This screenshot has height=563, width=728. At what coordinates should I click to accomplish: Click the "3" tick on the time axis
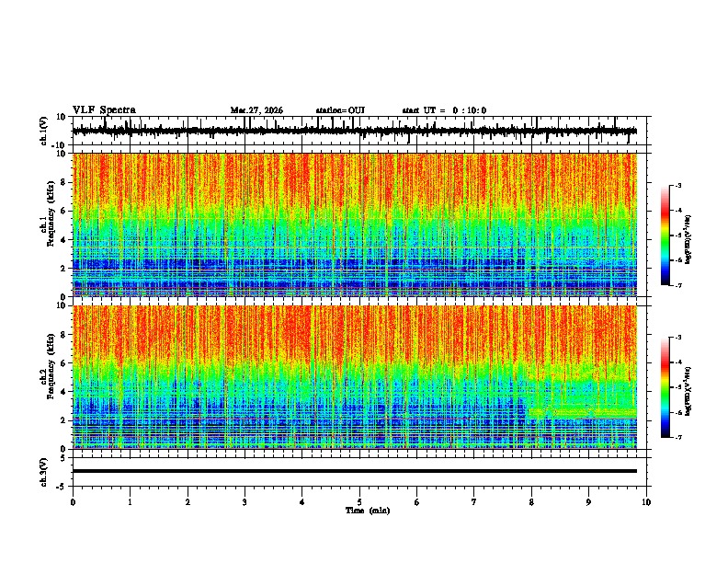click(245, 502)
